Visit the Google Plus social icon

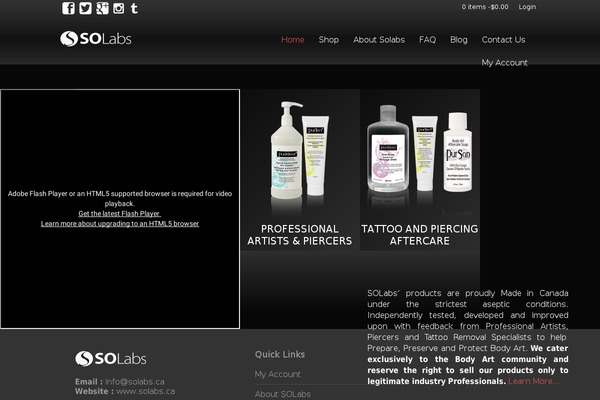(x=102, y=8)
